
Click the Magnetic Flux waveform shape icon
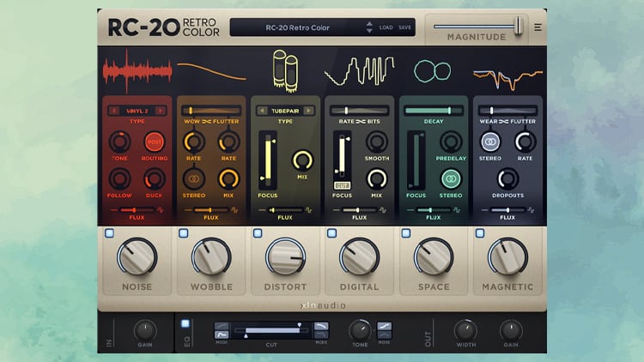[531, 209]
